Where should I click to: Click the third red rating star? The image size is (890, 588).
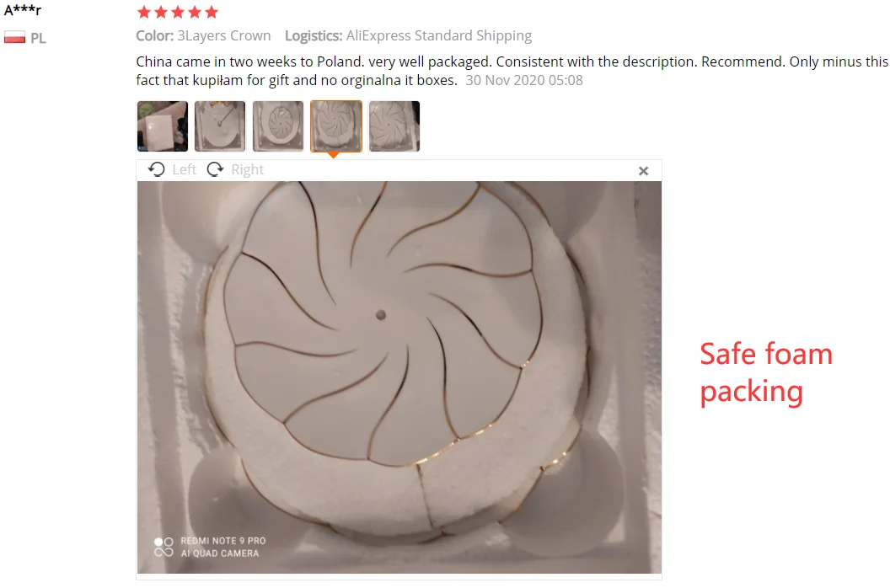coord(178,12)
